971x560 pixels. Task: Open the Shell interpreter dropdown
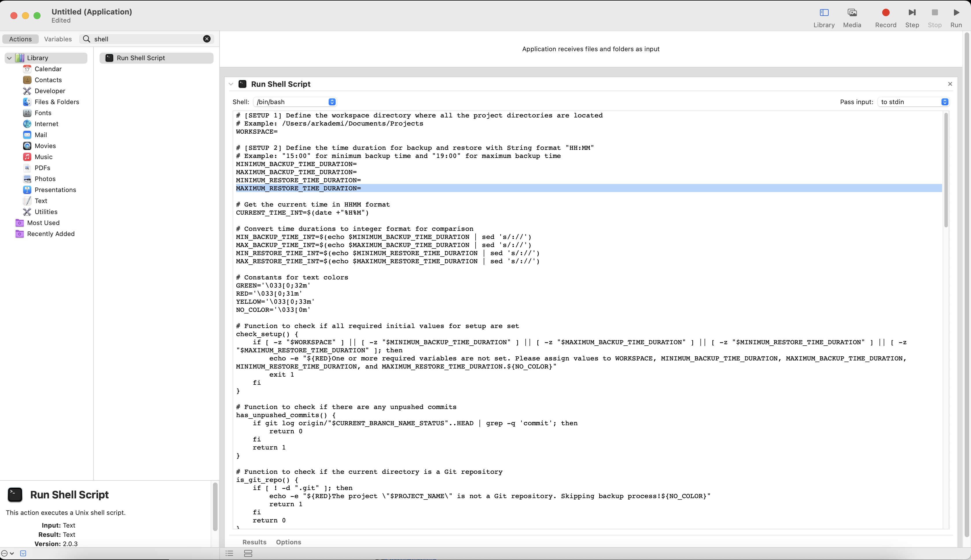coord(295,102)
